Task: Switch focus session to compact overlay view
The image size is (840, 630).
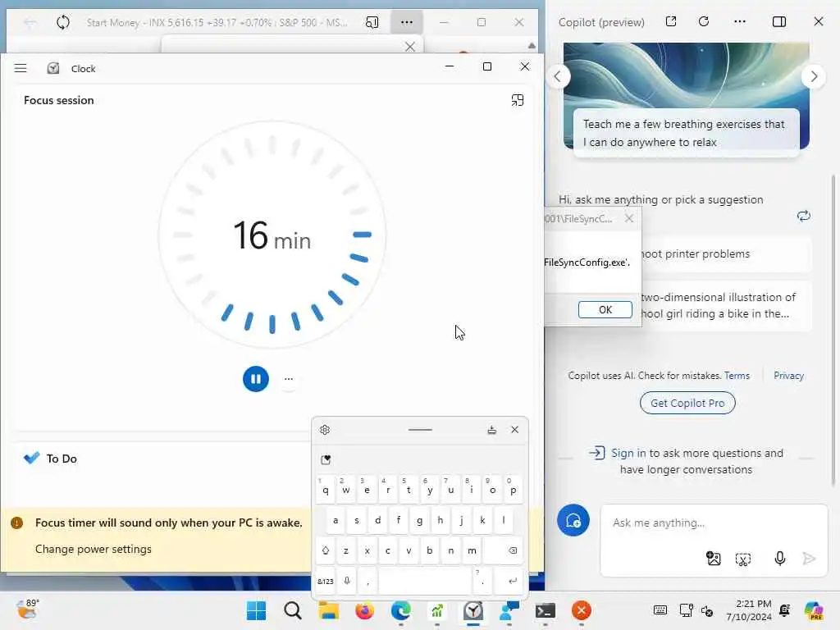Action: click(517, 100)
